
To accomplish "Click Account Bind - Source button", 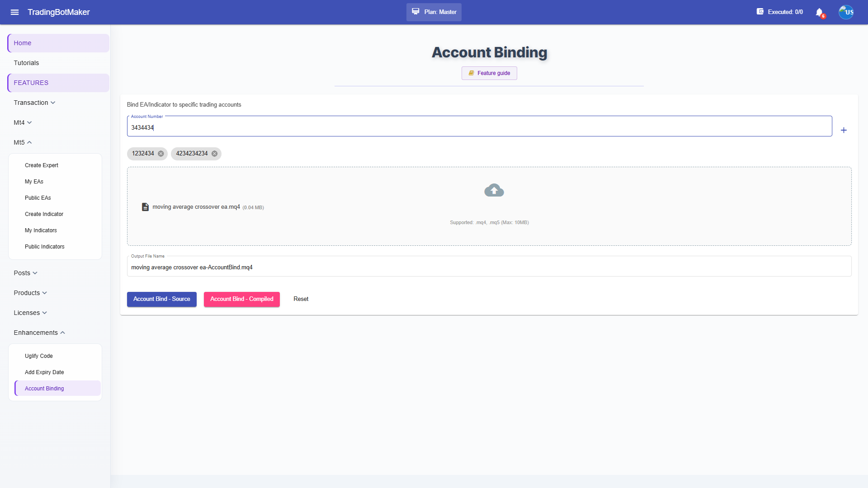I will tap(161, 299).
